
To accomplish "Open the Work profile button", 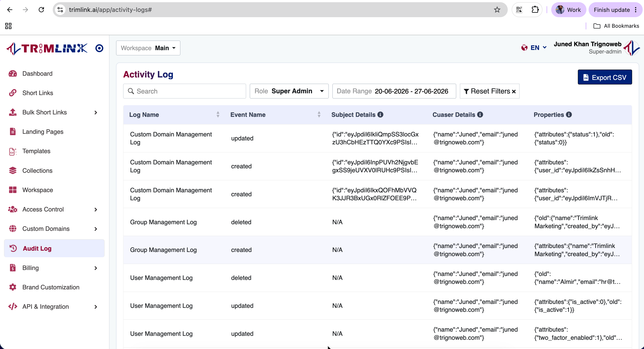I will pyautogui.click(x=568, y=10).
